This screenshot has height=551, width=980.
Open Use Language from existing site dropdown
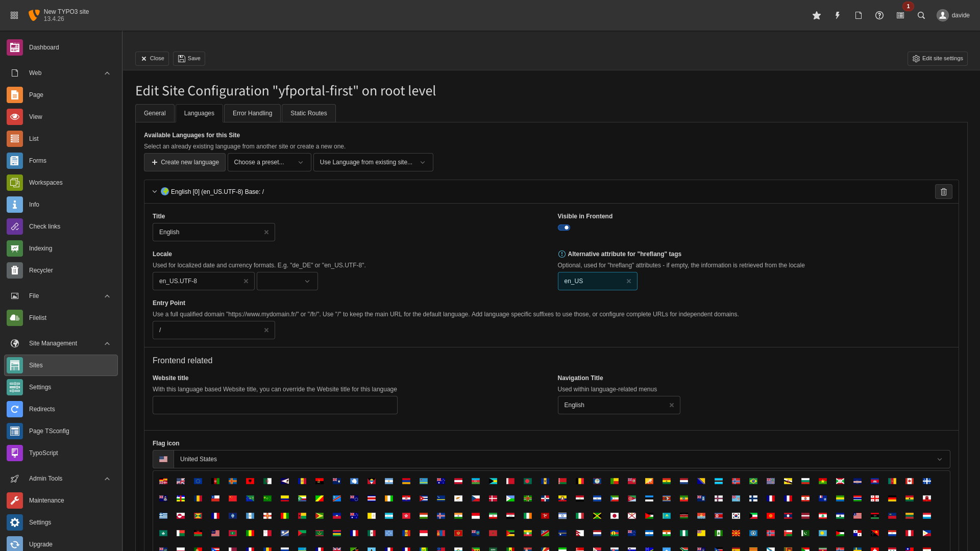click(373, 162)
